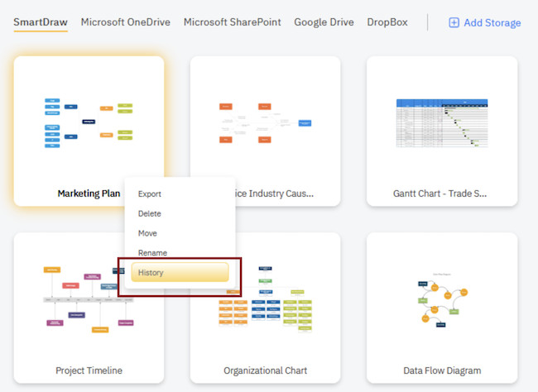This screenshot has width=538, height=392.
Task: Open the Microsoft SharePoint tab
Action: (x=233, y=22)
